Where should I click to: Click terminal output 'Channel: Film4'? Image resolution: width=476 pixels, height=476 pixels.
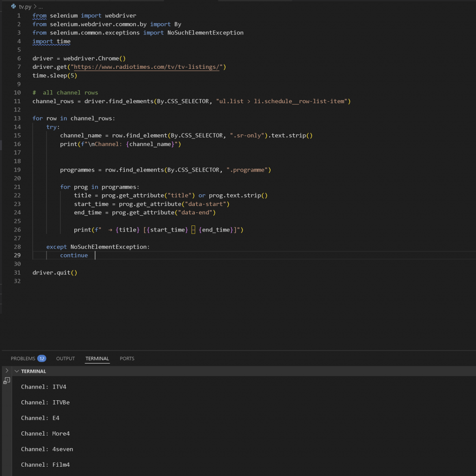pyautogui.click(x=45, y=465)
